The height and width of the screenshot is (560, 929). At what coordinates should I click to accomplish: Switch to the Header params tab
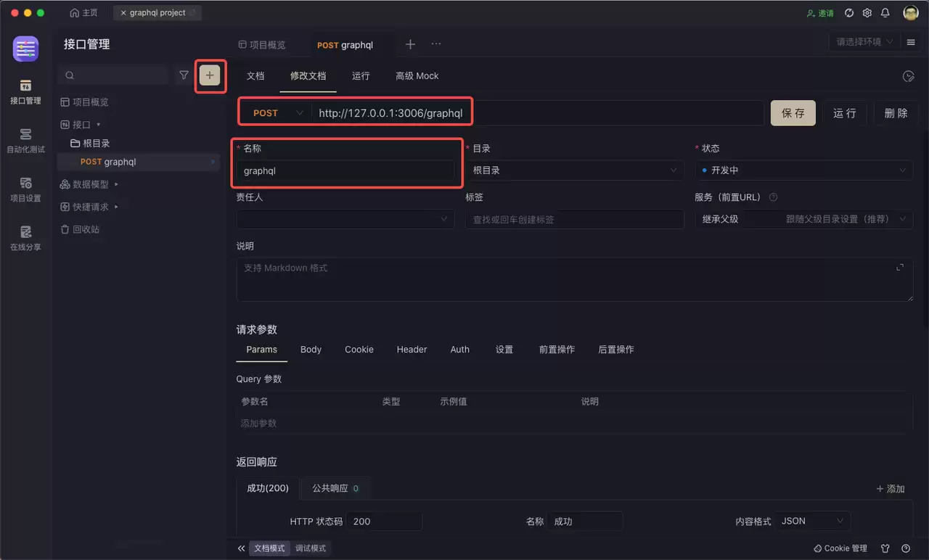[412, 350]
